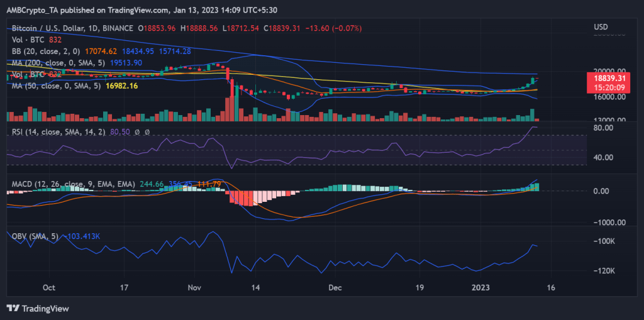Select the Bitcoin / U.S. Dollar symbol title
The height and width of the screenshot is (320, 644).
[72, 28]
